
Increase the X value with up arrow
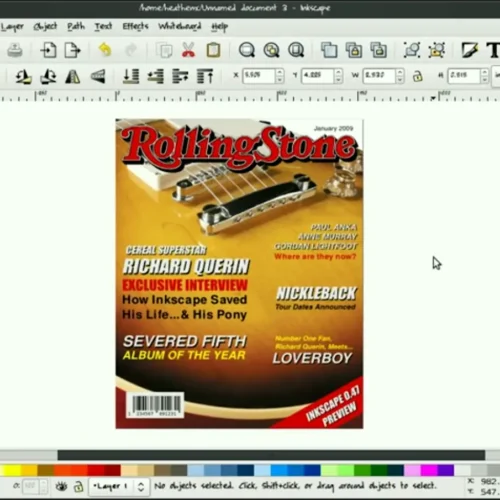(x=280, y=72)
